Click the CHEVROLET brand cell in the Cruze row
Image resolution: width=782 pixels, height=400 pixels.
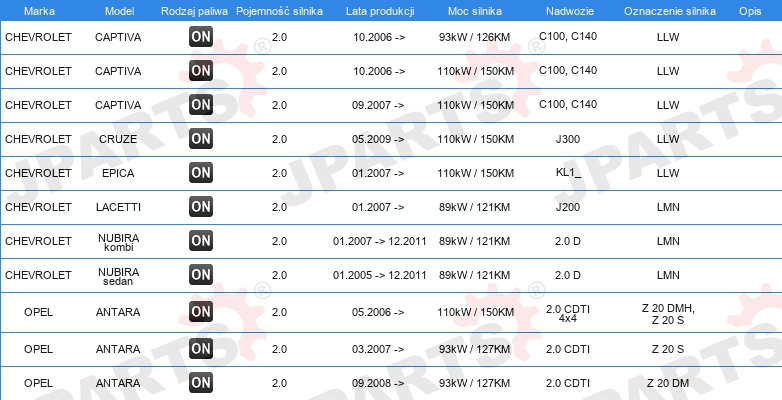pos(38,139)
